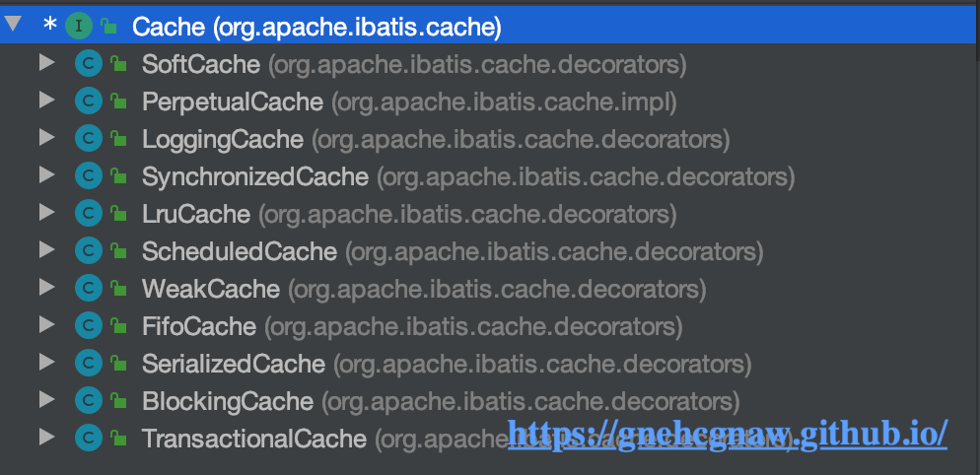The width and height of the screenshot is (980, 475).
Task: Click the class icon next to SoftCache
Action: point(88,64)
